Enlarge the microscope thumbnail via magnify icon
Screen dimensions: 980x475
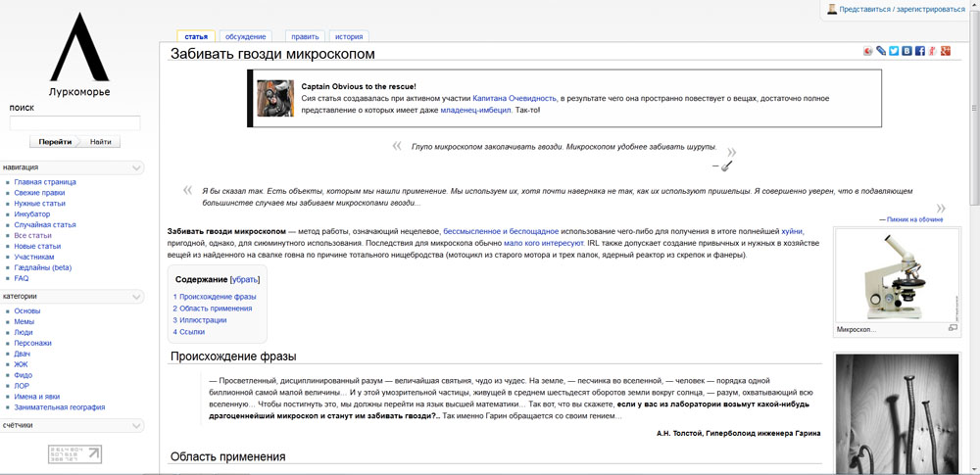coord(953,328)
